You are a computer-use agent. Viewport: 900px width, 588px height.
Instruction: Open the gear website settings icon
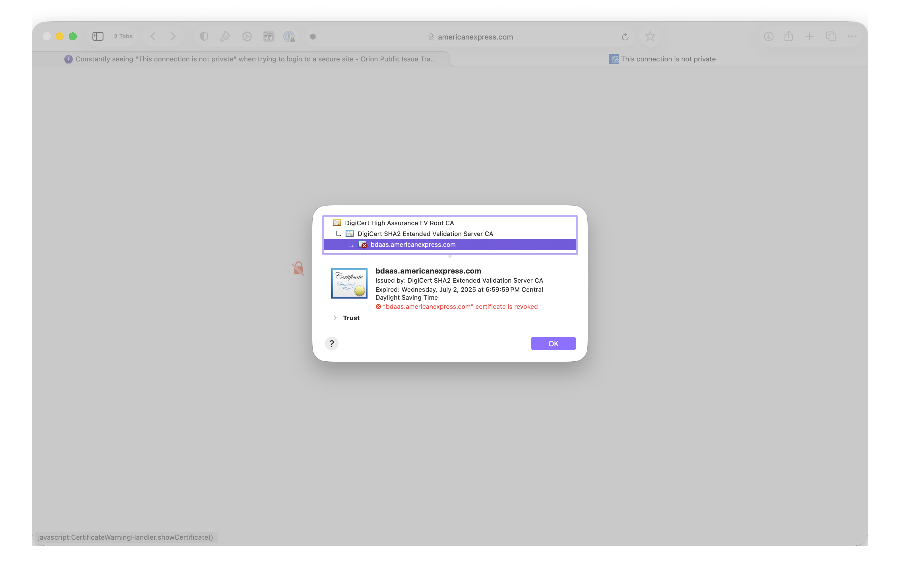[x=247, y=37]
